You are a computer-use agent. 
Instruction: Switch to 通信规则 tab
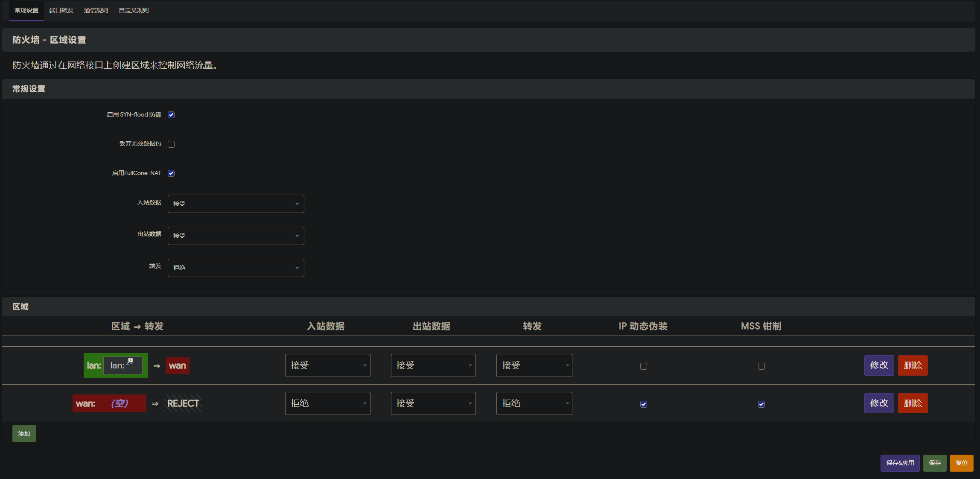point(96,10)
